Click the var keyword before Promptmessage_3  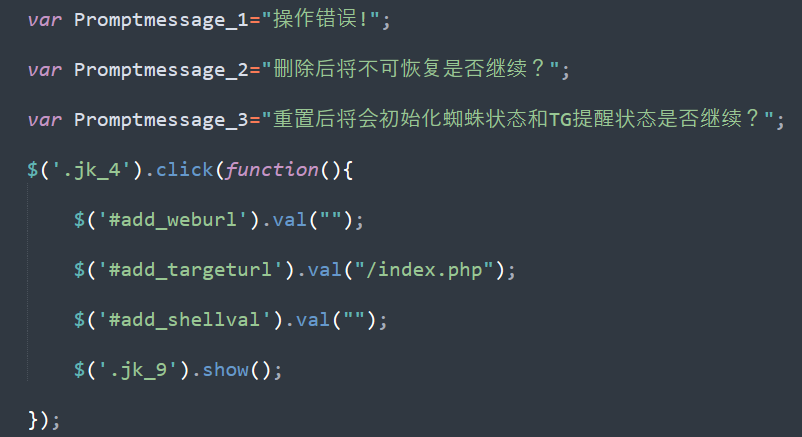pyautogui.click(x=44, y=120)
